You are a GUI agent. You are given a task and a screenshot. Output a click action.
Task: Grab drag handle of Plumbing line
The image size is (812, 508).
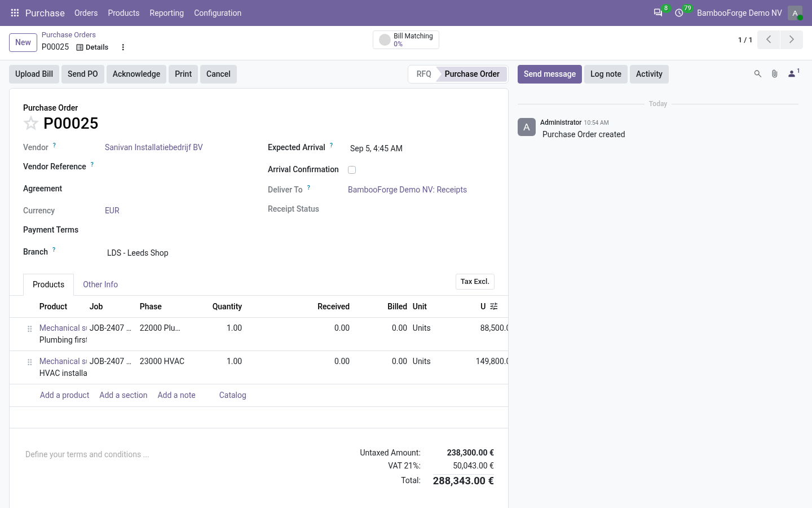(x=30, y=329)
